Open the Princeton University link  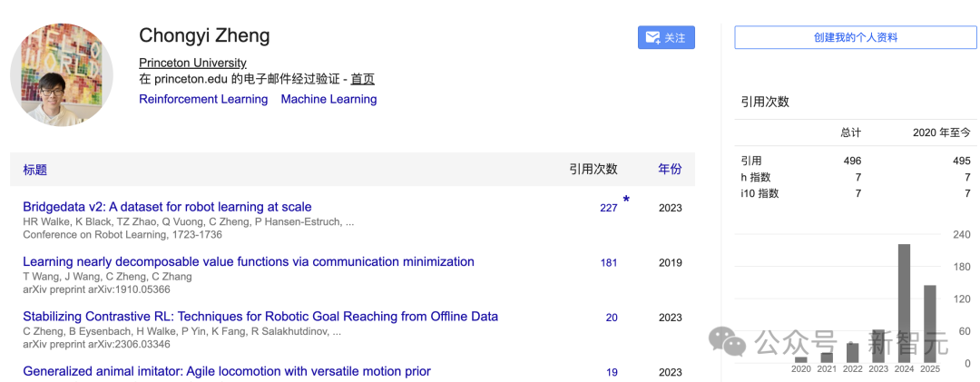pyautogui.click(x=192, y=63)
